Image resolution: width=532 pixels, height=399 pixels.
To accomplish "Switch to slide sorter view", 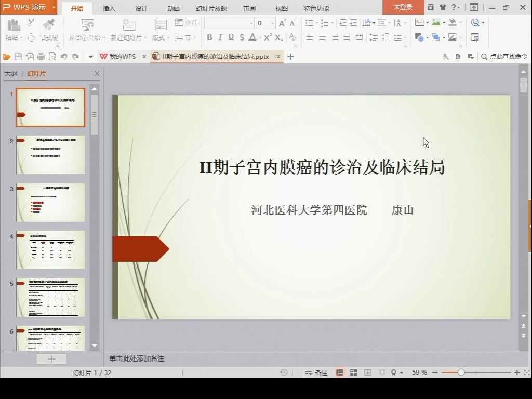I will click(353, 373).
